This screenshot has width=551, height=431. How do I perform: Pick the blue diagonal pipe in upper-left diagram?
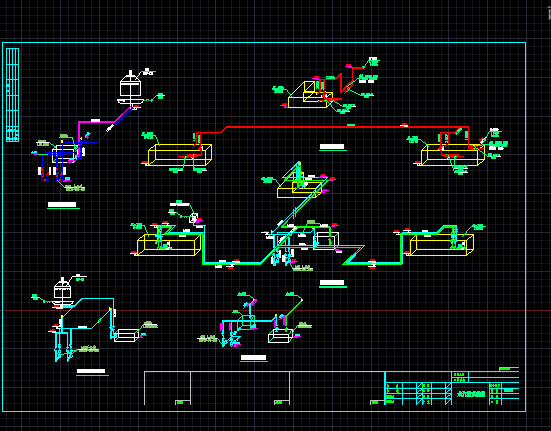coord(114,126)
